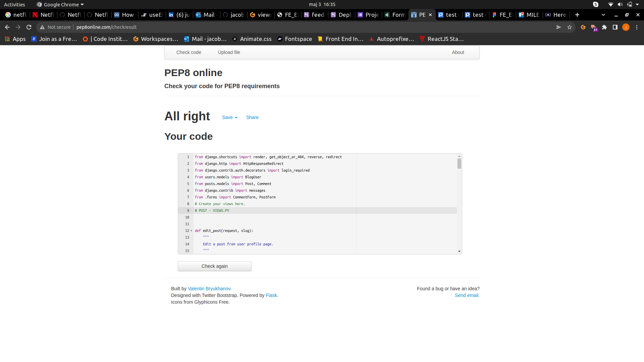
Task: Open the system volume indicator
Action: [x=619, y=4]
